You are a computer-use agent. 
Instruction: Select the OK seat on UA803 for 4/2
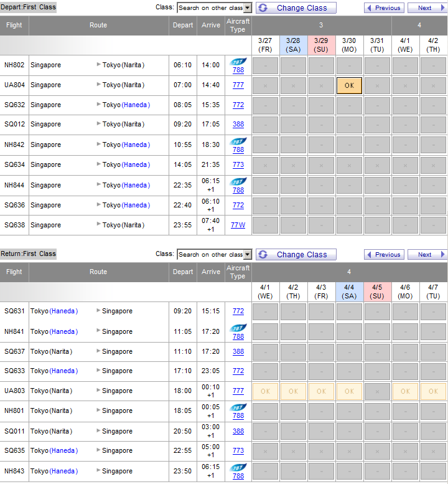[293, 391]
